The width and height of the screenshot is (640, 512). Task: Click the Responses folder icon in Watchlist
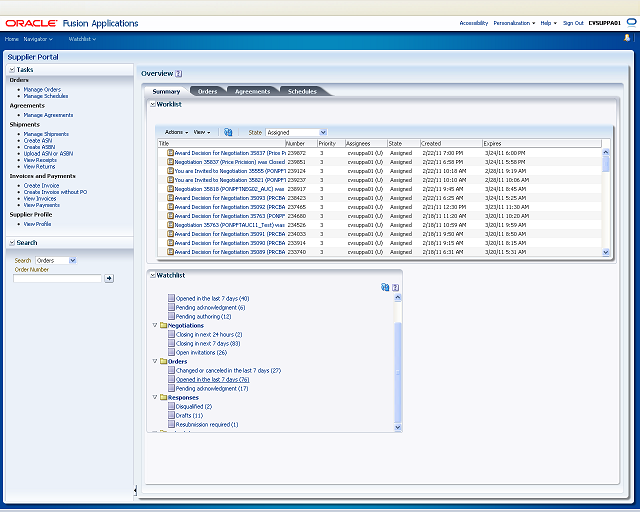point(164,397)
